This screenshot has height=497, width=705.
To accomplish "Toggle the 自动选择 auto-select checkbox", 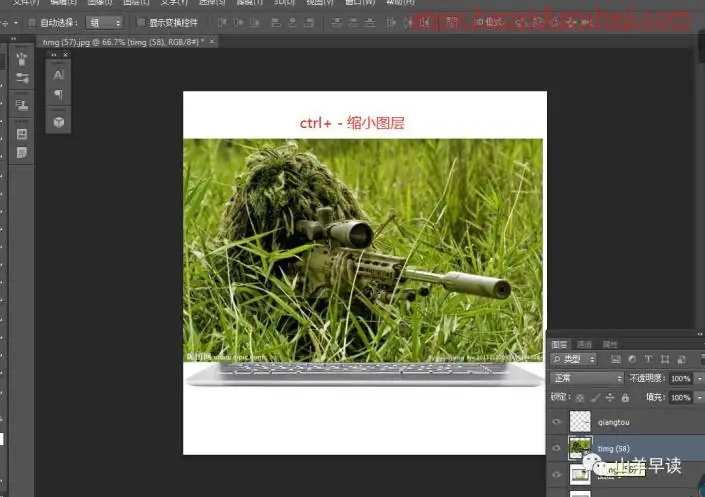I will coord(32,22).
